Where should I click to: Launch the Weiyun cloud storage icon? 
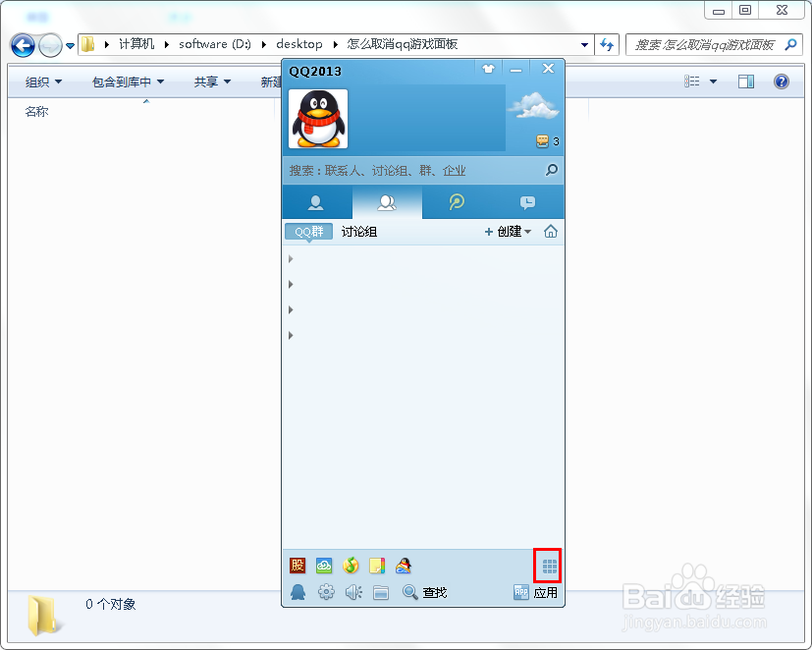click(324, 566)
